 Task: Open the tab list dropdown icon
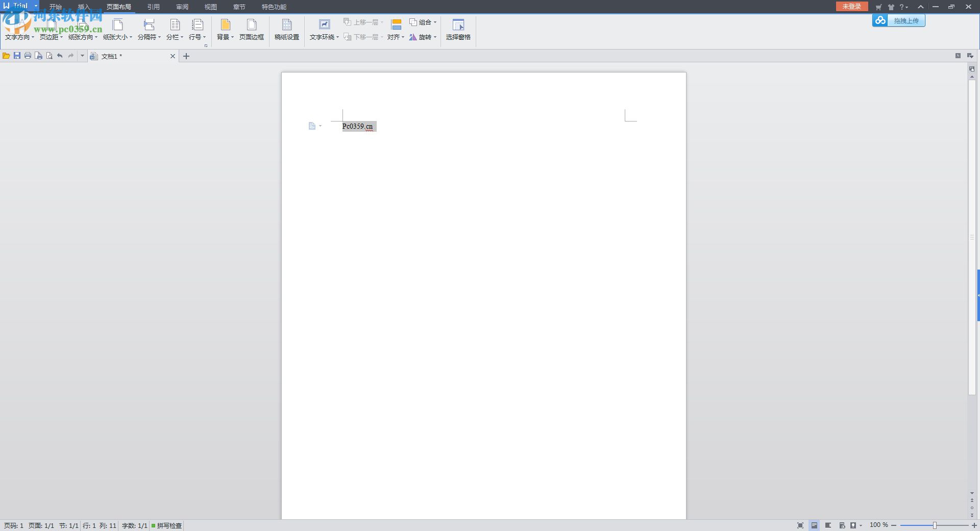pyautogui.click(x=970, y=56)
